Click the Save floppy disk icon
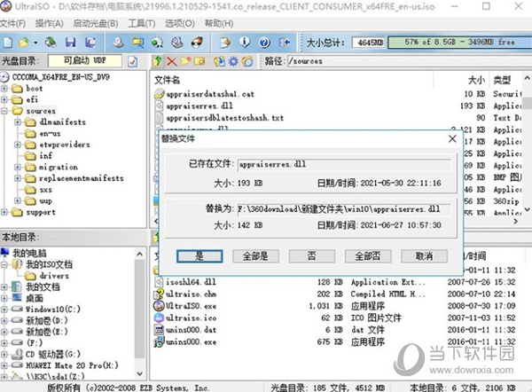This screenshot has width=532, height=392. tap(71, 42)
